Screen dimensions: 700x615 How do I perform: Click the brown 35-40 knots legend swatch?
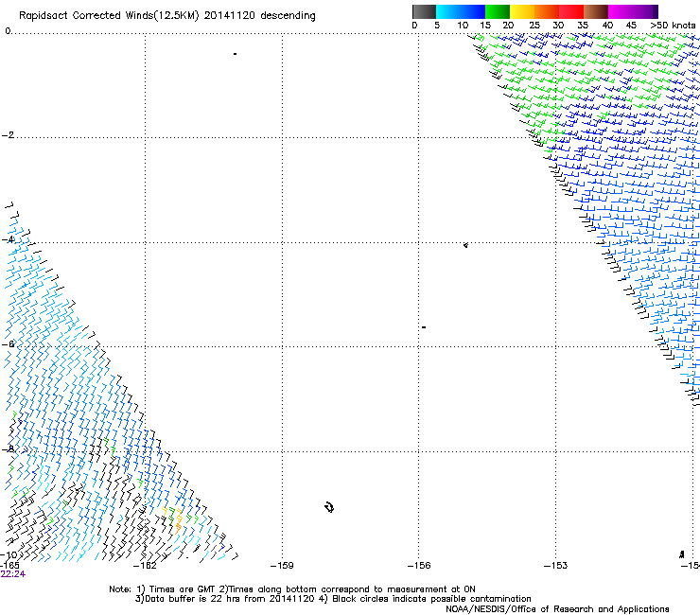click(x=596, y=11)
